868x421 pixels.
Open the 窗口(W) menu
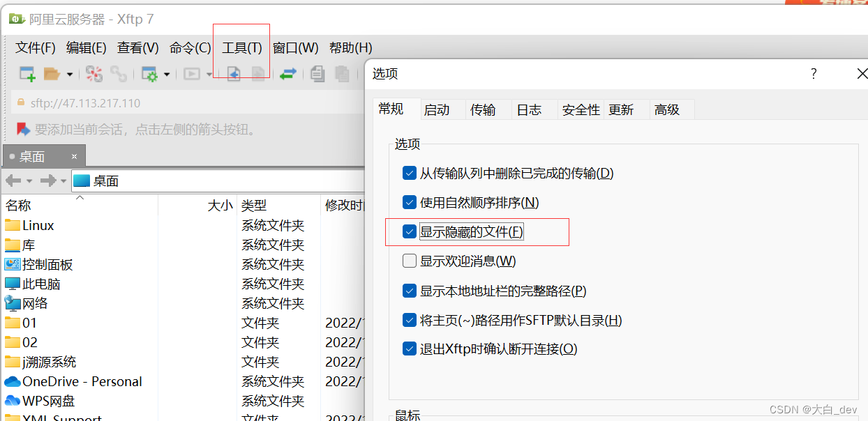[296, 47]
